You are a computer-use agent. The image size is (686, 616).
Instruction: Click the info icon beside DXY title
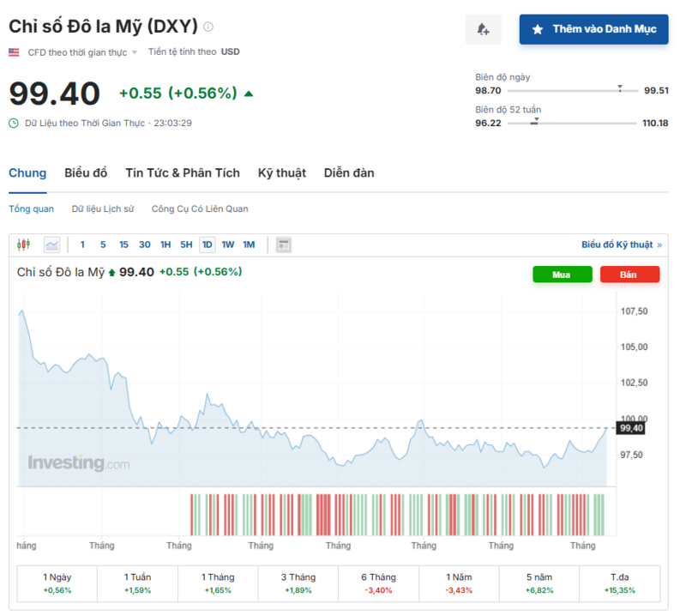[208, 27]
